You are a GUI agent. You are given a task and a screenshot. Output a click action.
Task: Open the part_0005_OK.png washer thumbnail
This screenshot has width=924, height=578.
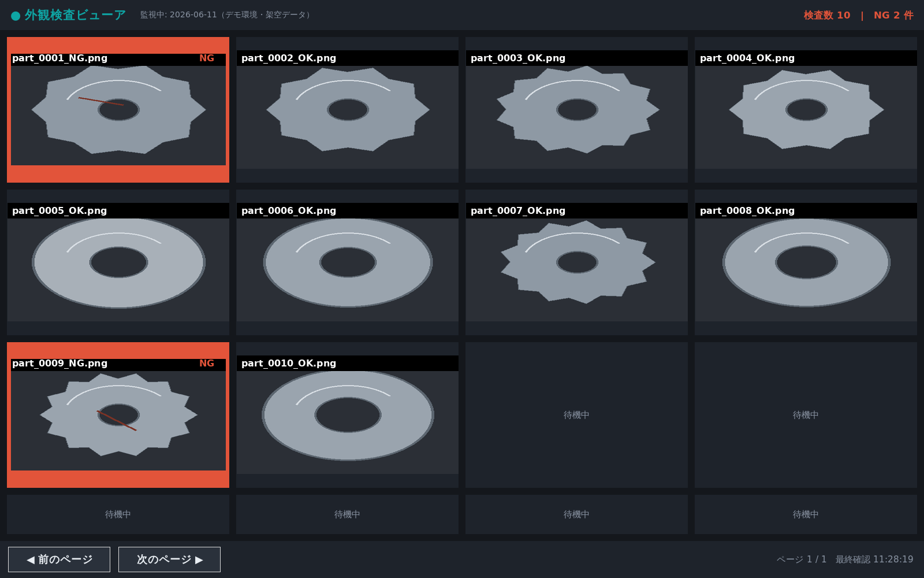pos(118,262)
